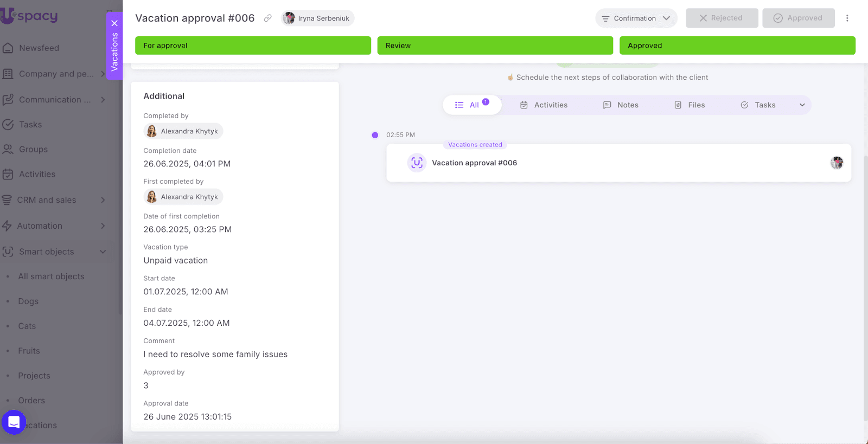Open the Vacation approval #006 timeline entry
The image size is (868, 444).
(474, 163)
